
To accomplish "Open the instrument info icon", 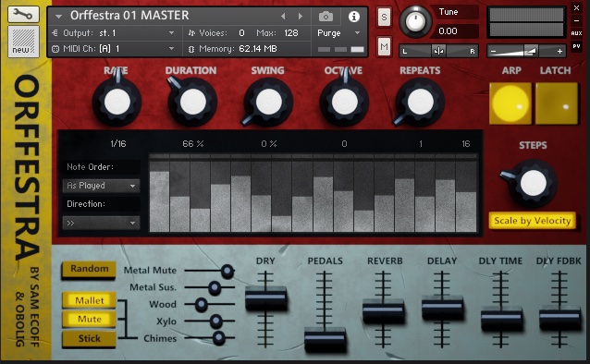I will pos(353,17).
